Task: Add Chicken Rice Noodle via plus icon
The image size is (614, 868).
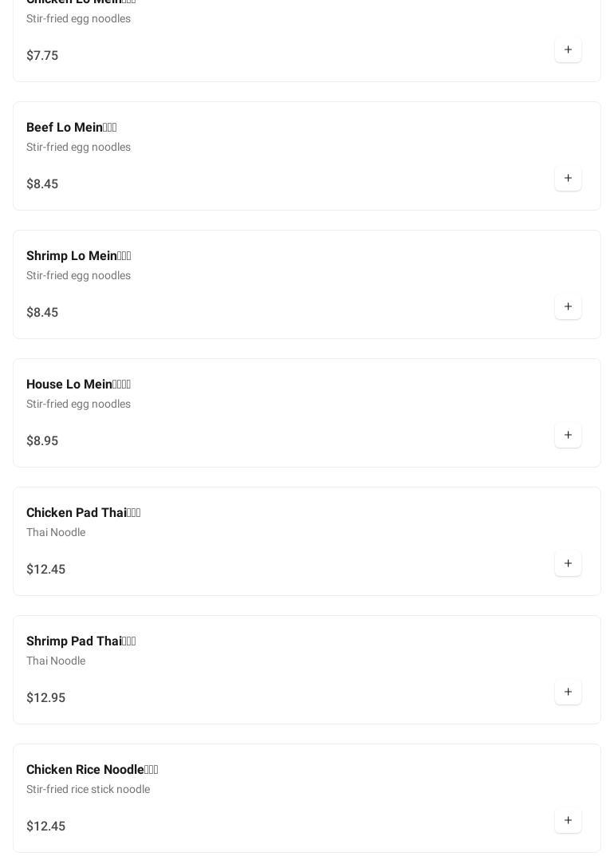Action: pos(568,820)
